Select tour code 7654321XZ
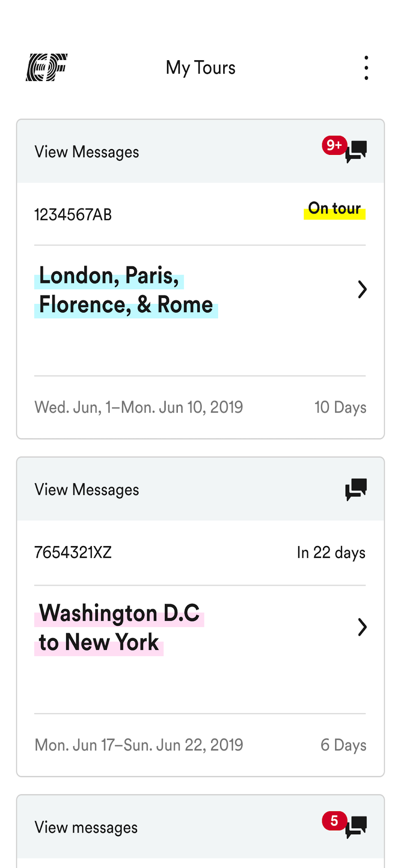 point(73,552)
